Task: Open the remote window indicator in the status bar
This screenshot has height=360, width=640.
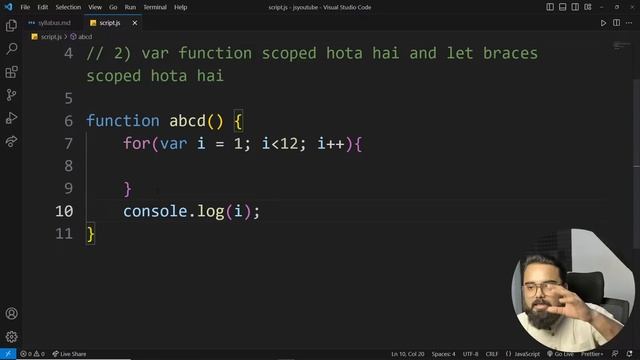Action: (x=8, y=354)
